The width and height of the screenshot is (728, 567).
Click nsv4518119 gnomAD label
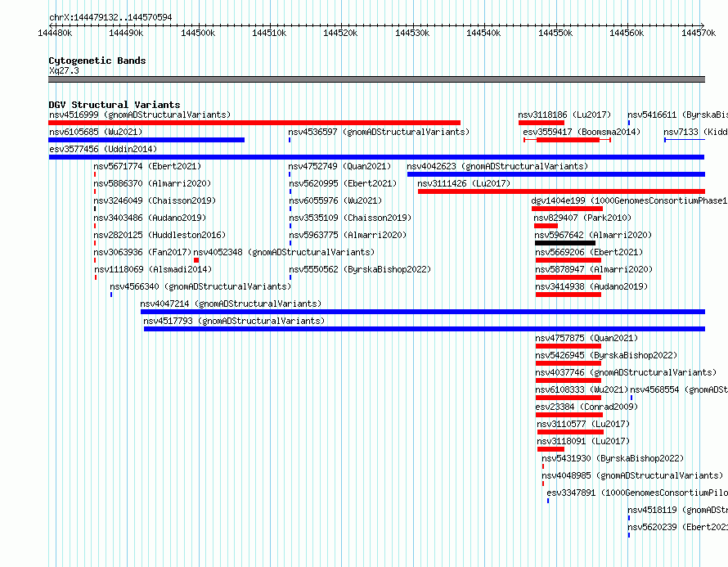(x=678, y=510)
